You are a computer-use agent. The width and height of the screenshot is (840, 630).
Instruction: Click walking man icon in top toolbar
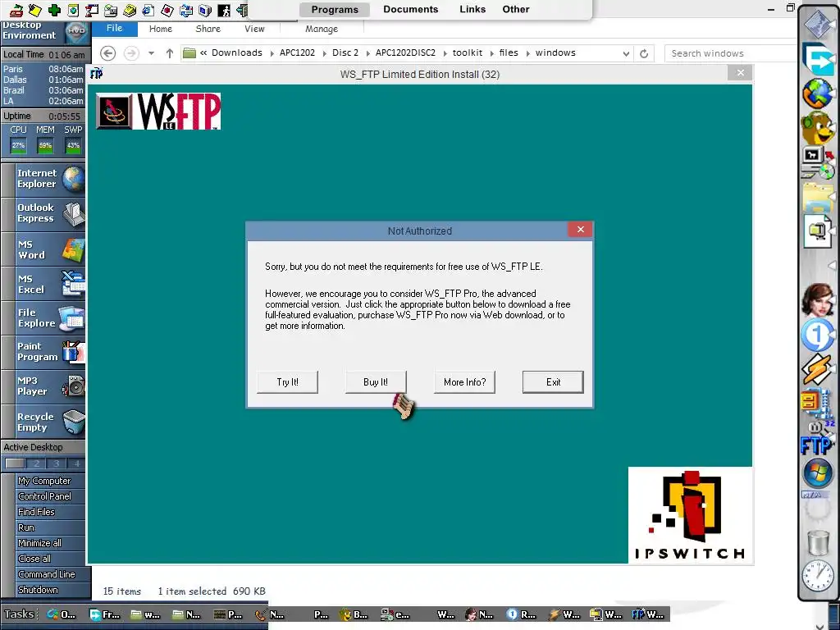225,10
